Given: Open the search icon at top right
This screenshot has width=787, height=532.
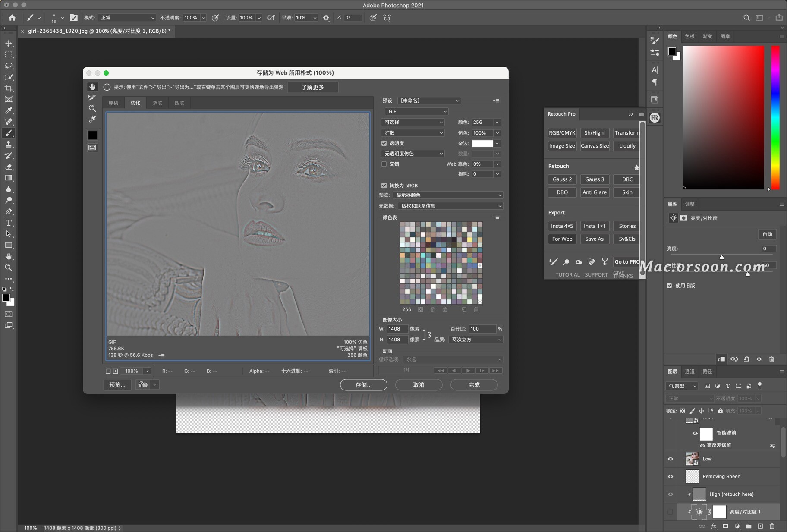Looking at the screenshot, I should click(746, 18).
